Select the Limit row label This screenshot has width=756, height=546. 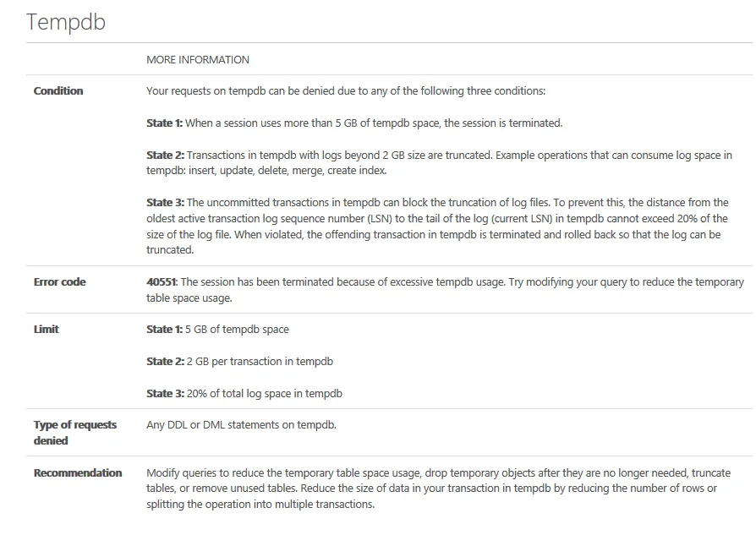click(x=47, y=329)
